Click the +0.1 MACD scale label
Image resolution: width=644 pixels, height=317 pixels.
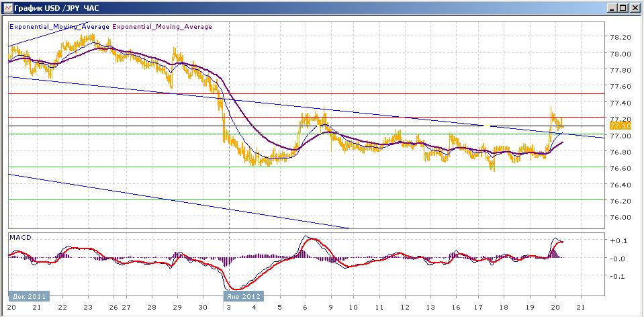point(617,240)
